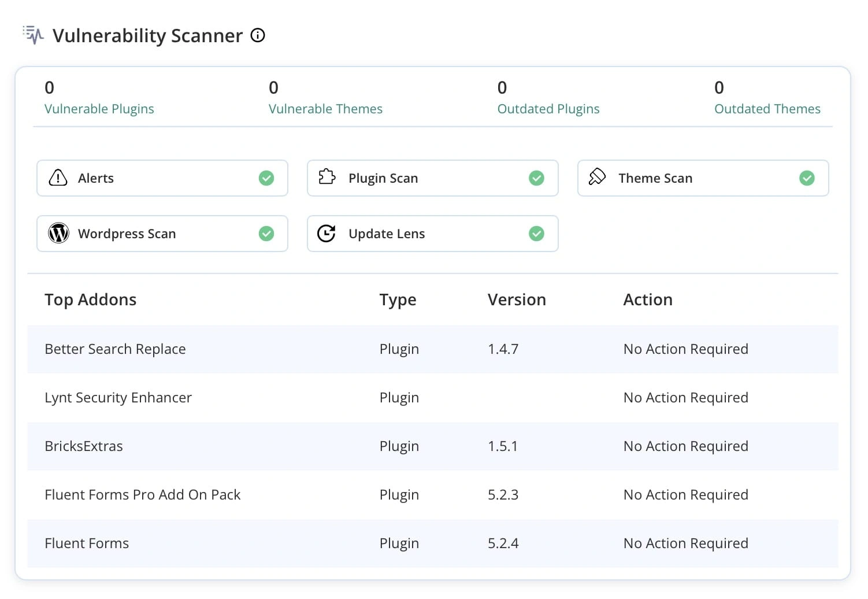Click No Action Required for Lynt Security Enhancer
The image size is (868, 599).
tap(686, 398)
